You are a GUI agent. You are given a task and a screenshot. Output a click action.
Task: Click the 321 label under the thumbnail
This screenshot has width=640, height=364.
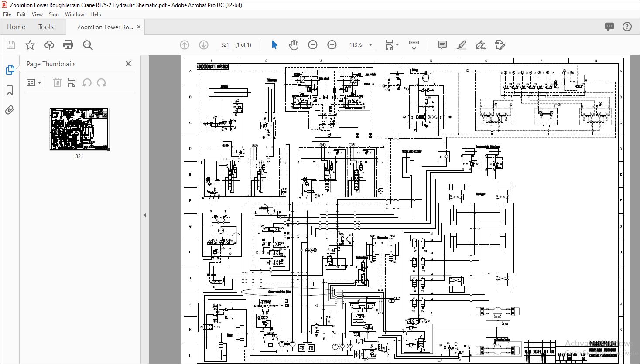pyautogui.click(x=79, y=156)
